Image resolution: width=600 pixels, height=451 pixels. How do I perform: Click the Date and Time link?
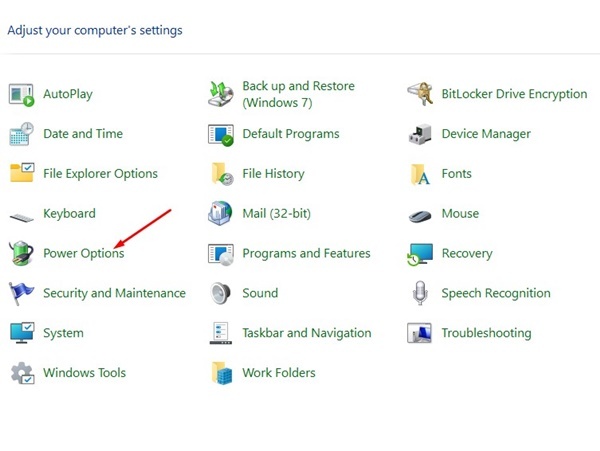click(x=83, y=134)
